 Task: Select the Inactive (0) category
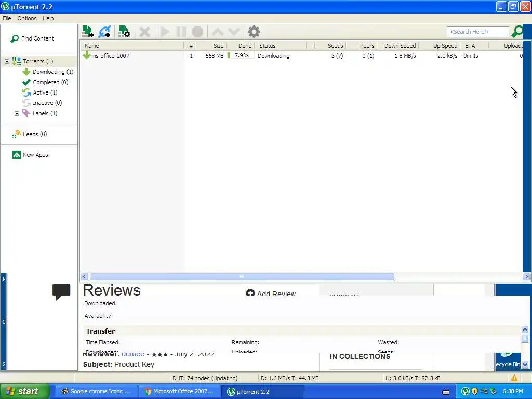[47, 103]
